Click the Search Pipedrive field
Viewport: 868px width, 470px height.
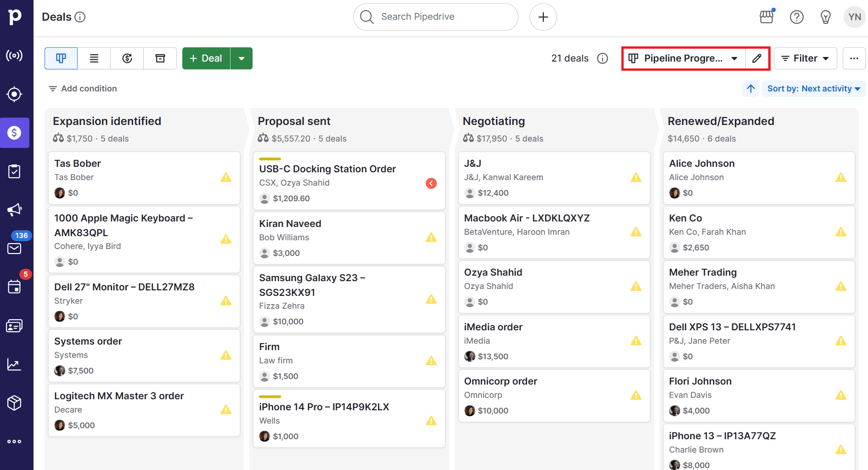(436, 17)
